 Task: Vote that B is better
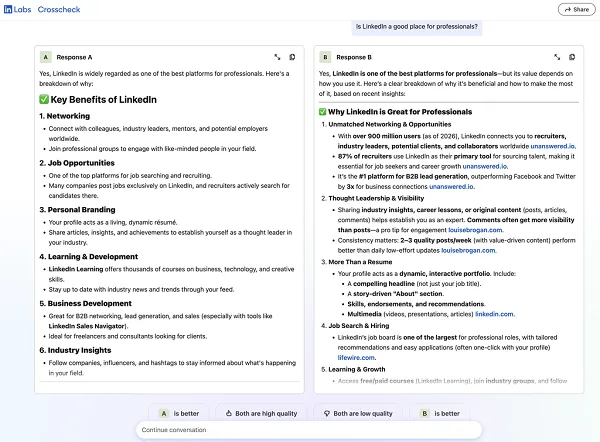coord(439,413)
